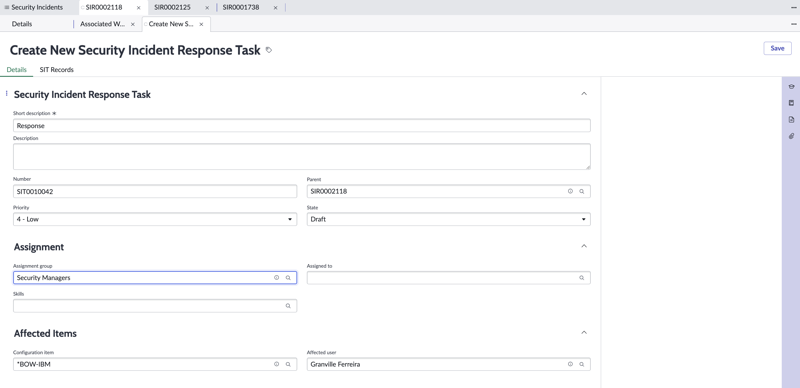The height and width of the screenshot is (388, 800).
Task: Search the Parent reference lookup
Action: coord(582,191)
